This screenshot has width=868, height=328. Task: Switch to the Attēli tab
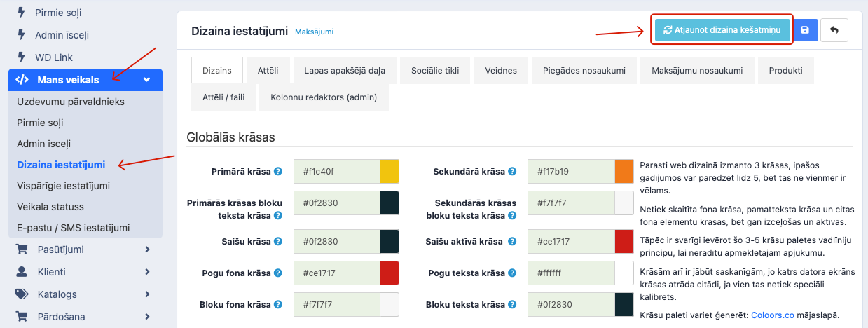268,71
